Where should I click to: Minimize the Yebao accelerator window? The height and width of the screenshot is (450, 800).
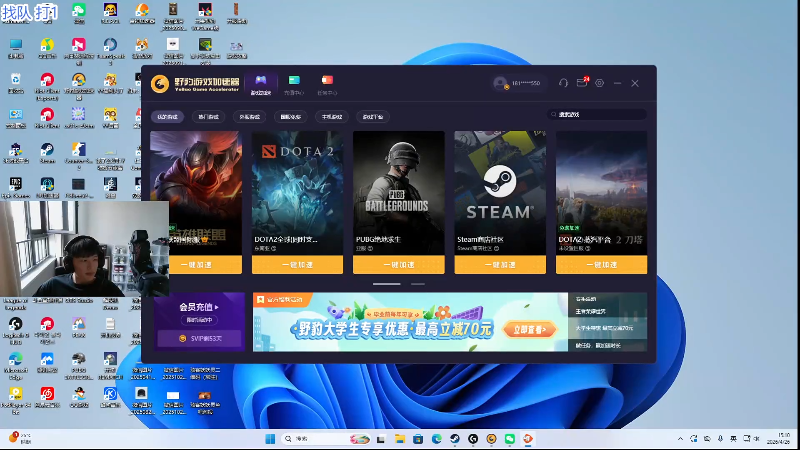coord(617,83)
